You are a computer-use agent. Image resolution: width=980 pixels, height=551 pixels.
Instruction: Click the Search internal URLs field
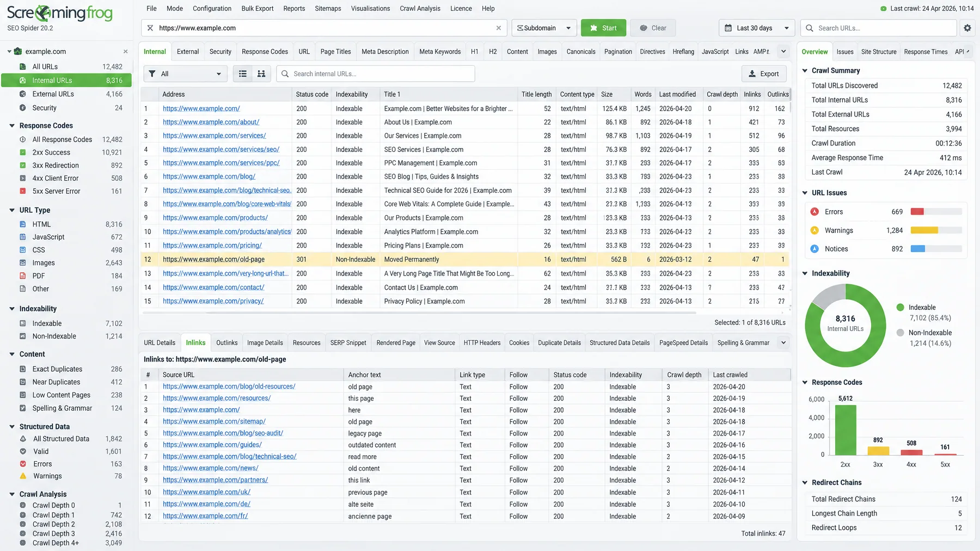(x=376, y=74)
